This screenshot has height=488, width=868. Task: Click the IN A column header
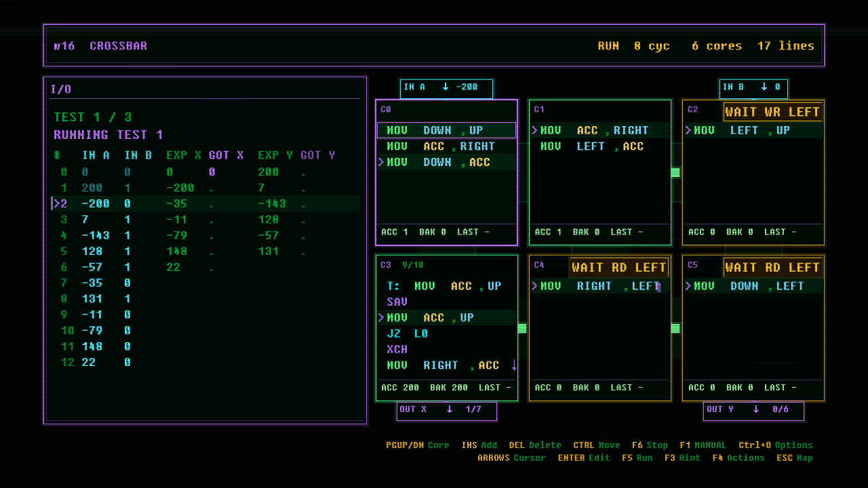[x=96, y=155]
